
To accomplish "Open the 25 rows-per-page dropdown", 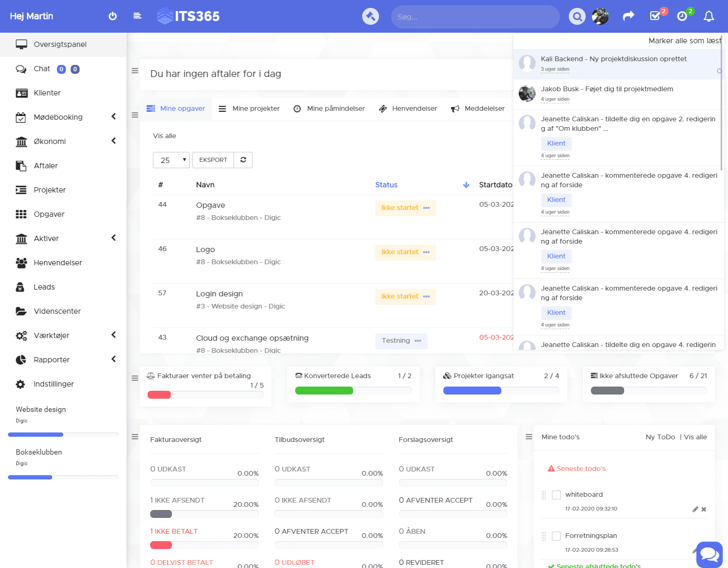I will pos(171,160).
